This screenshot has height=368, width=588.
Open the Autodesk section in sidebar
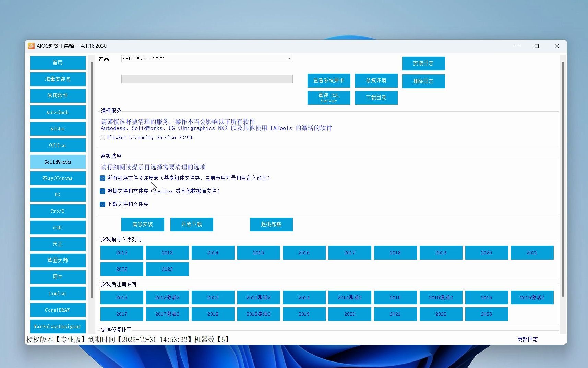point(58,112)
